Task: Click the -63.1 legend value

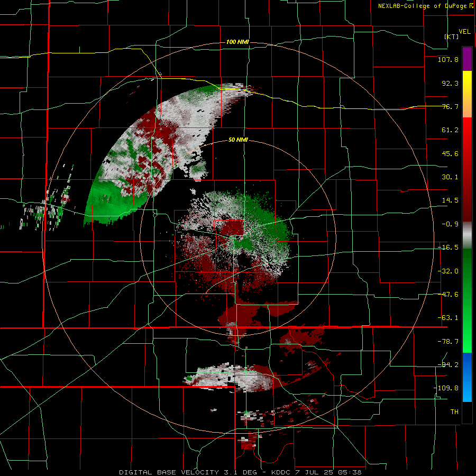Action: click(x=448, y=318)
